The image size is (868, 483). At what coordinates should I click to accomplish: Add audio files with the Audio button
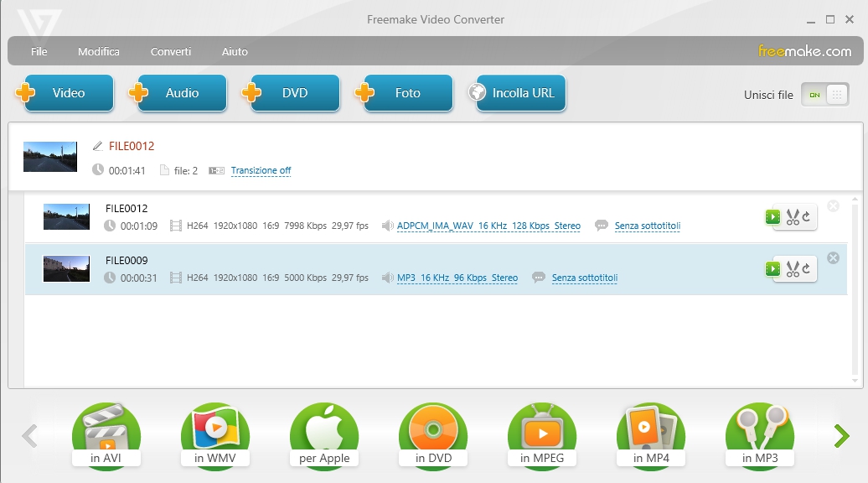tap(179, 93)
